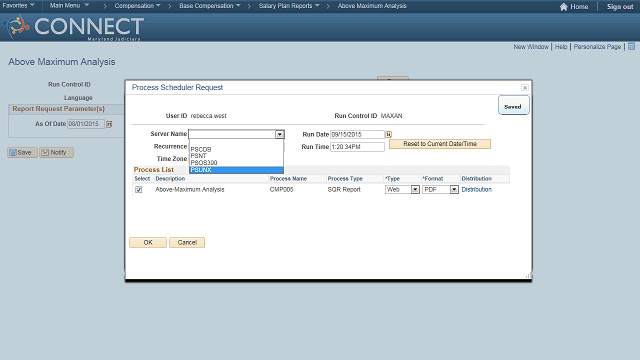Choose PSUNX from the server list

[x=236, y=170]
